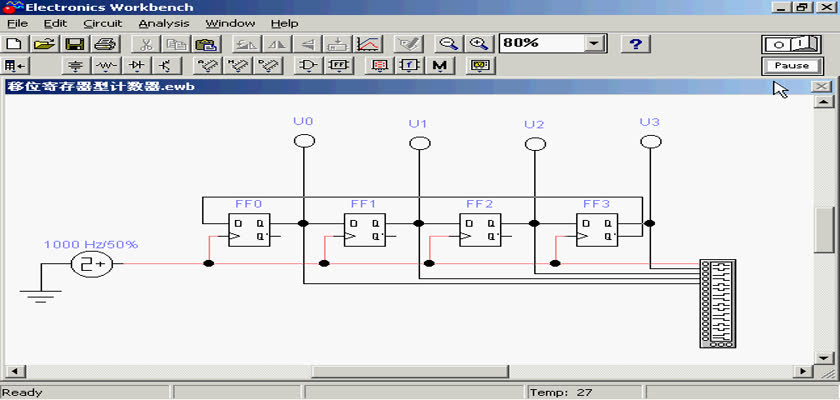Click the Help question mark button

pyautogui.click(x=637, y=44)
